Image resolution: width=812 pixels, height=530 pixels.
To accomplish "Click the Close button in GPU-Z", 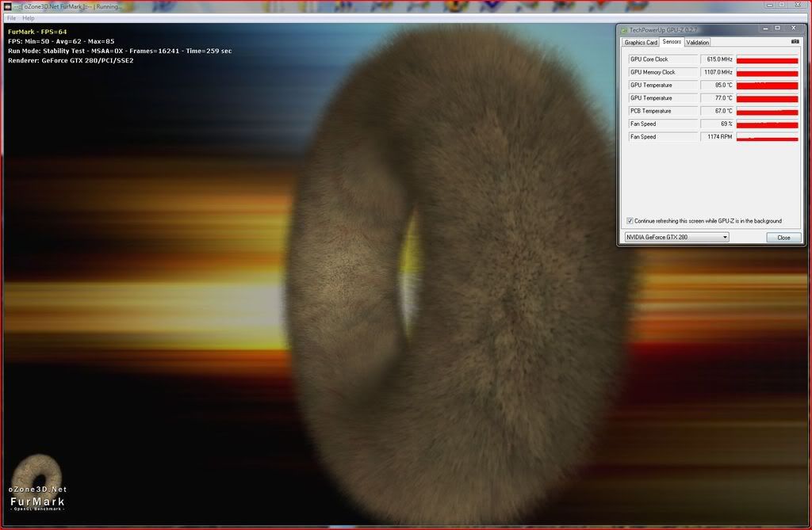I will (x=783, y=238).
